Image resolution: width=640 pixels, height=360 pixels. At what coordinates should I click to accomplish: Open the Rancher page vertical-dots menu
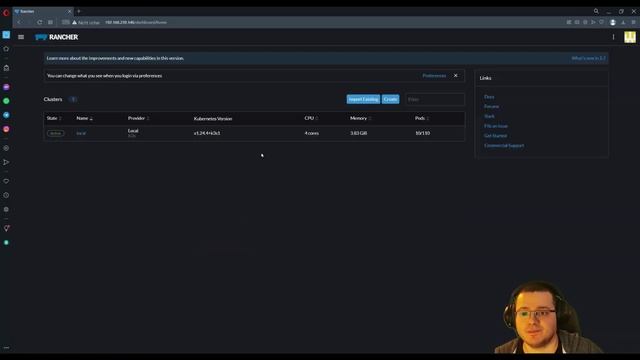click(x=613, y=37)
